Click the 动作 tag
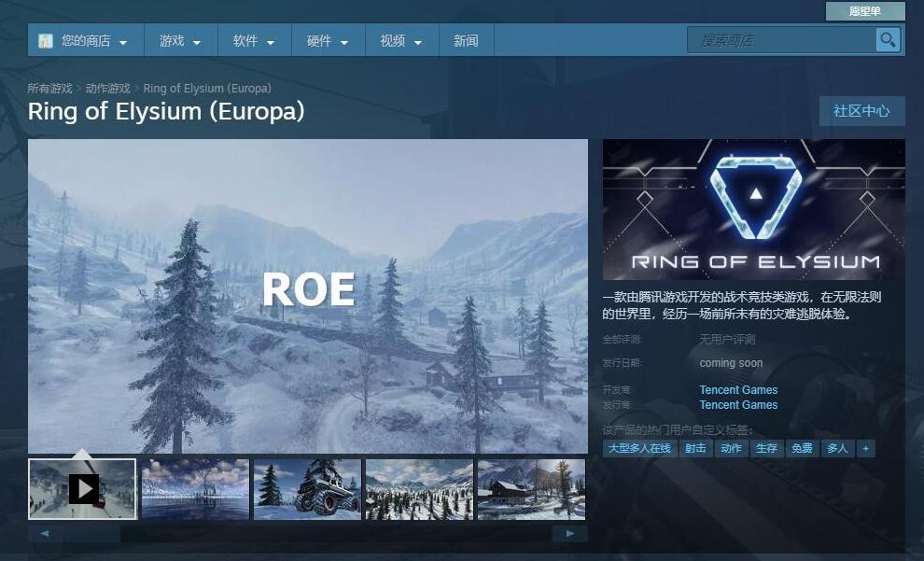 click(732, 448)
